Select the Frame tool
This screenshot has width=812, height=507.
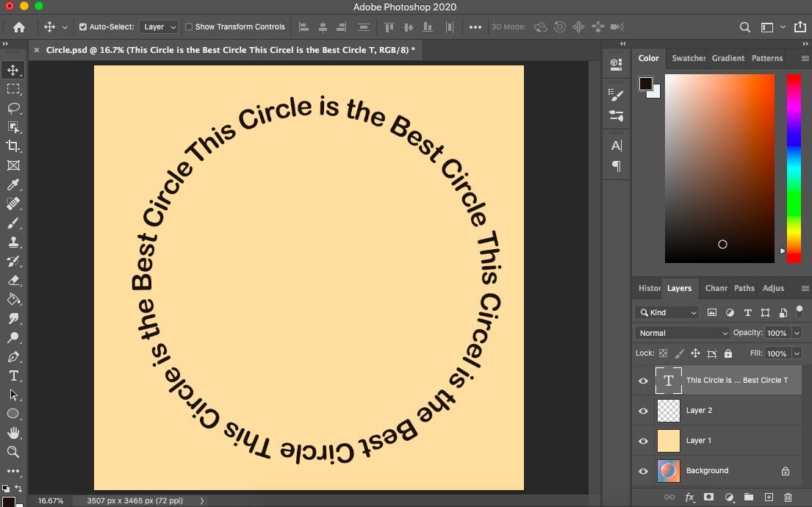point(13,166)
